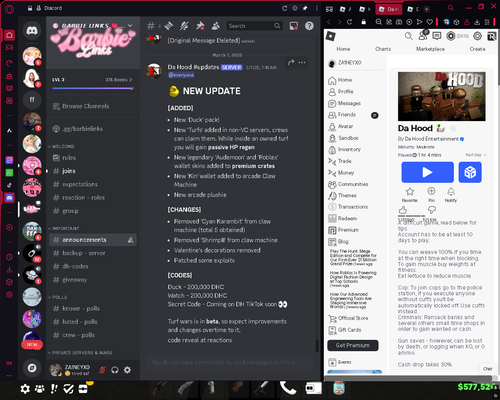Pin the Da Hood game
Screen dimensions: 500x400
(431, 195)
